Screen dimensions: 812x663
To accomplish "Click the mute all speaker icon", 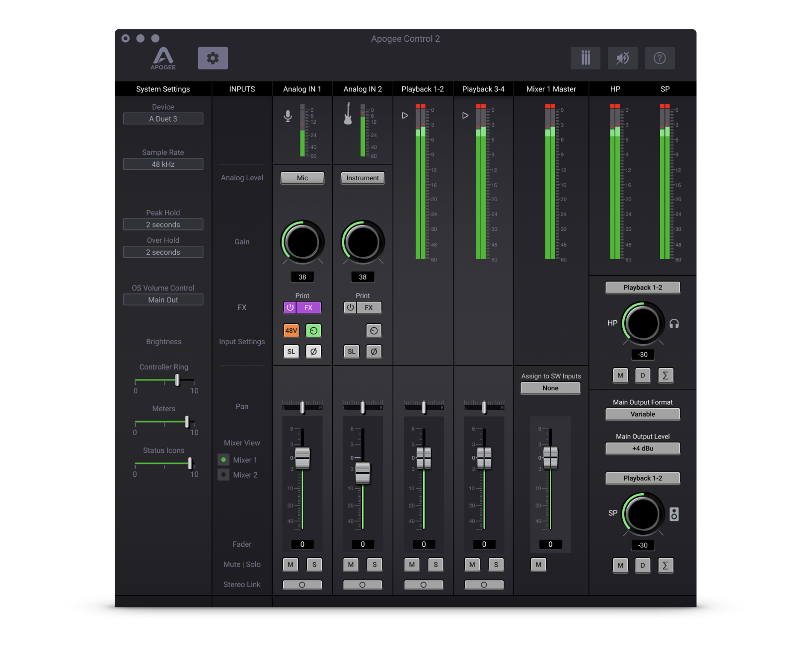I will click(623, 58).
